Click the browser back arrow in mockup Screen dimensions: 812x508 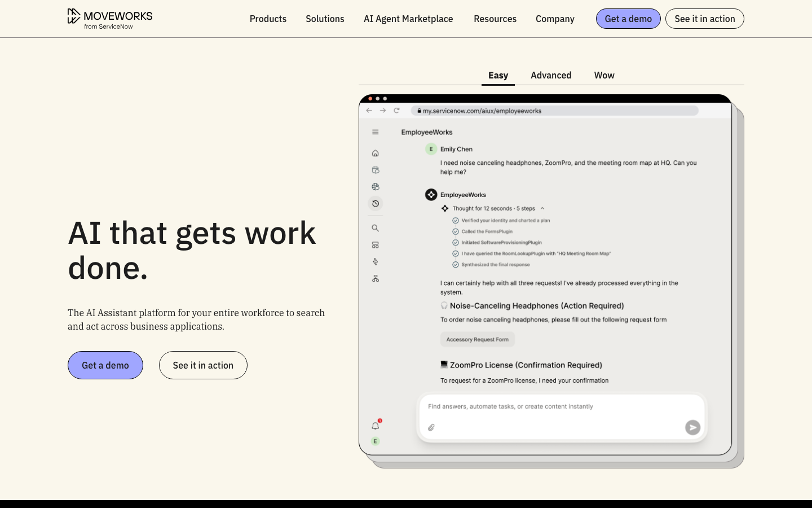pyautogui.click(x=369, y=111)
